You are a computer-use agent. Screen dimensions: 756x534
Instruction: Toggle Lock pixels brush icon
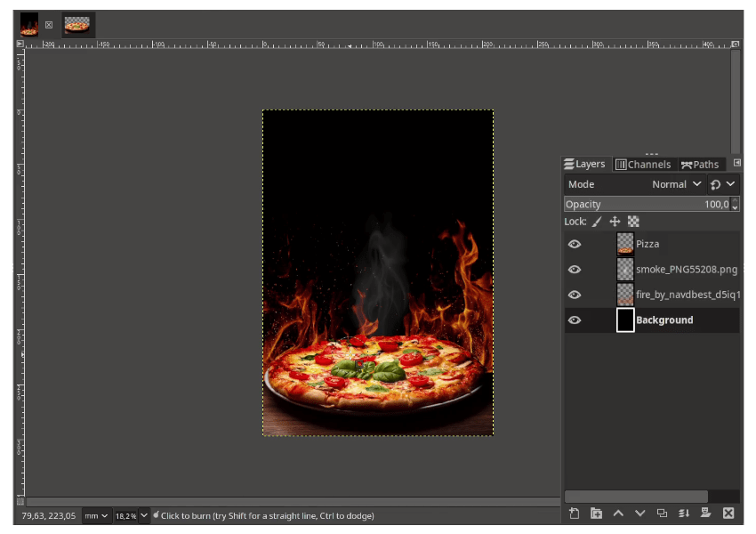[x=597, y=222]
